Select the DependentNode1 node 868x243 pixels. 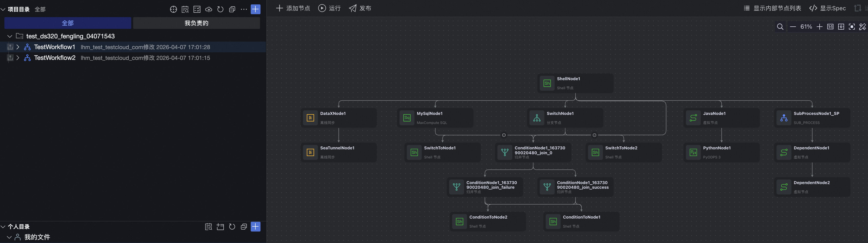pyautogui.click(x=812, y=152)
